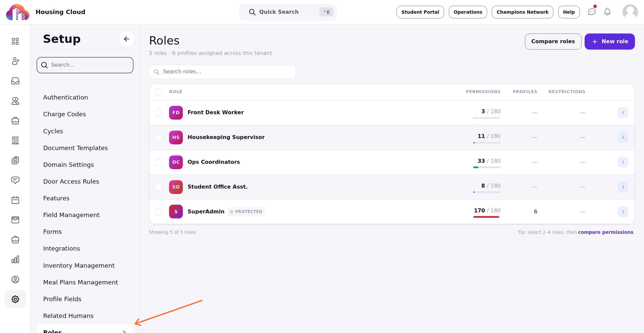Open the actions menu for Front Desk Worker

click(623, 113)
